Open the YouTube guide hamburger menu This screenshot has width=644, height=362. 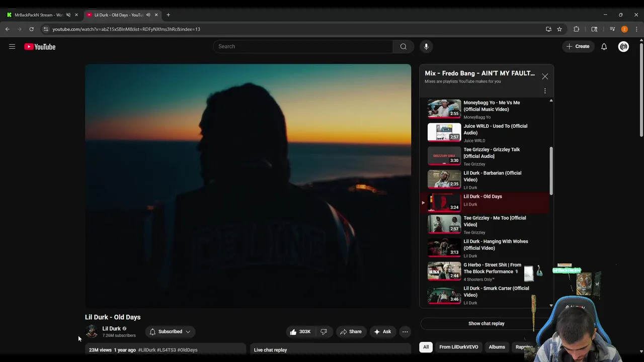tap(12, 47)
